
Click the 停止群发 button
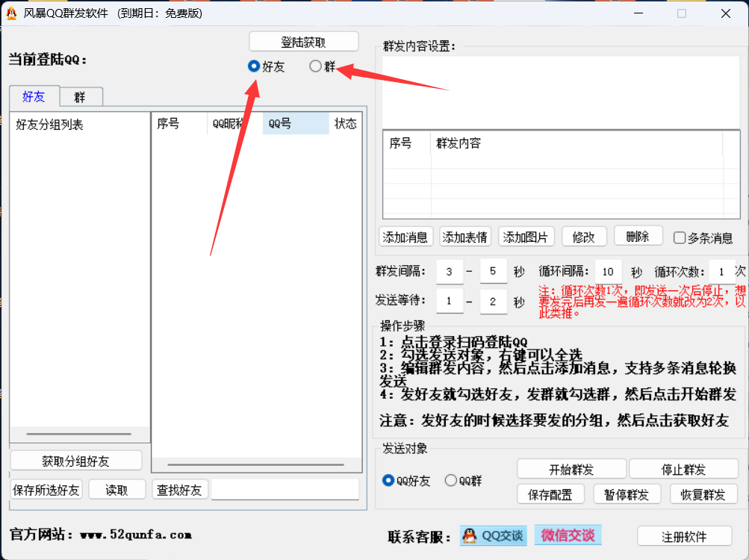click(x=683, y=469)
